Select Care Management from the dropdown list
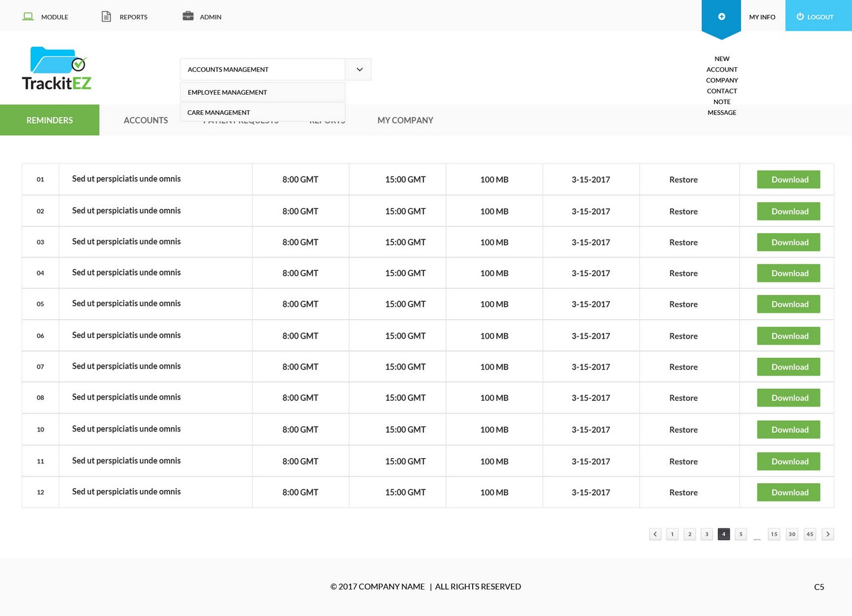The width and height of the screenshot is (852, 616). pos(263,112)
